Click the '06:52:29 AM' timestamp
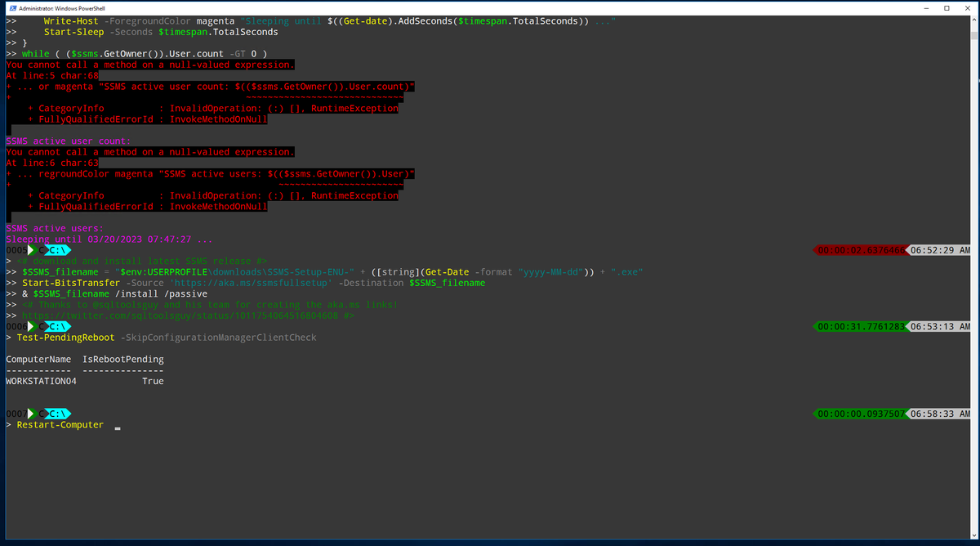This screenshot has width=980, height=546. click(939, 250)
